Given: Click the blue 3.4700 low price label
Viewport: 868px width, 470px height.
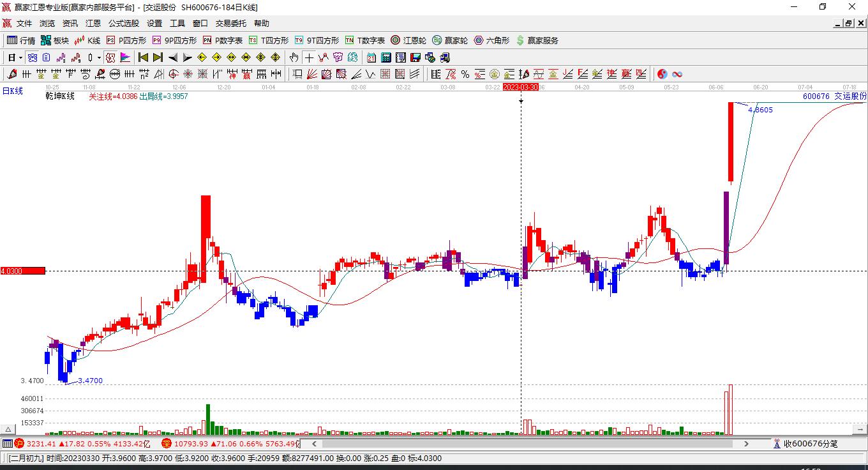Looking at the screenshot, I should 90,381.
